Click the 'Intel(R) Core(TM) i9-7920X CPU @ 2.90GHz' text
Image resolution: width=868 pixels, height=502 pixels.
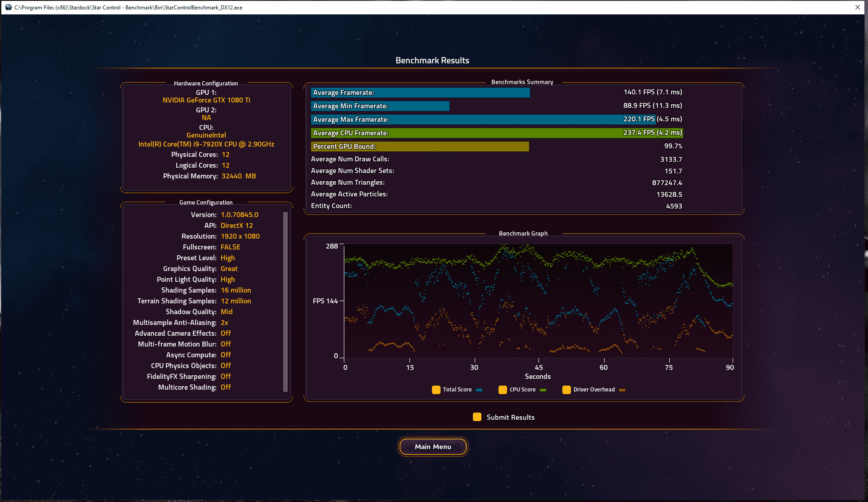tap(206, 144)
